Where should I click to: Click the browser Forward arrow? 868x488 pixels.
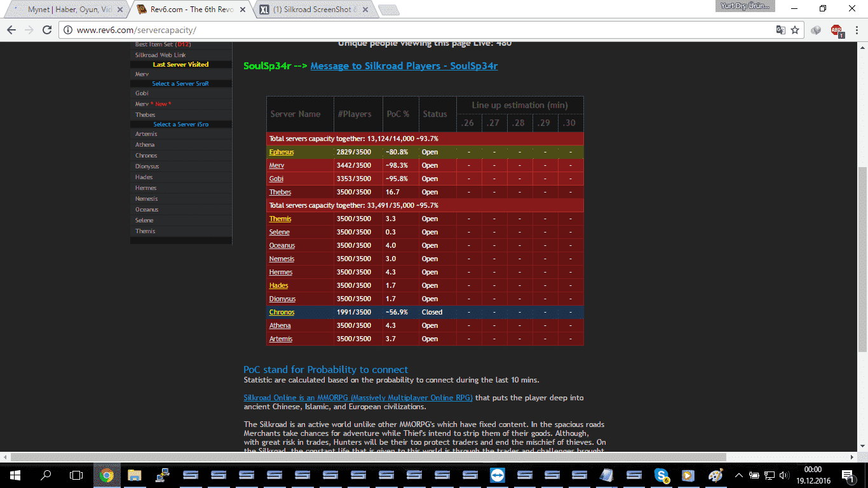pos(29,30)
